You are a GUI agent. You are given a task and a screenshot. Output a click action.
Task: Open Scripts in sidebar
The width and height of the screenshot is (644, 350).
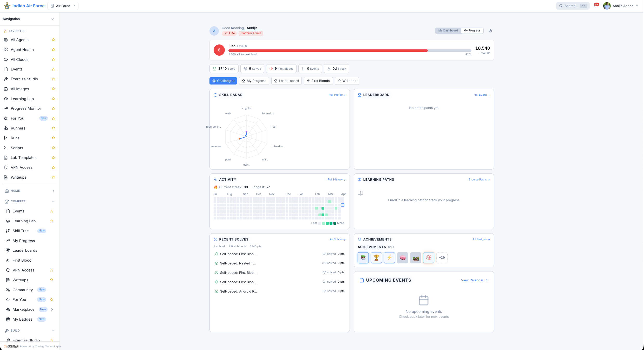click(x=17, y=148)
